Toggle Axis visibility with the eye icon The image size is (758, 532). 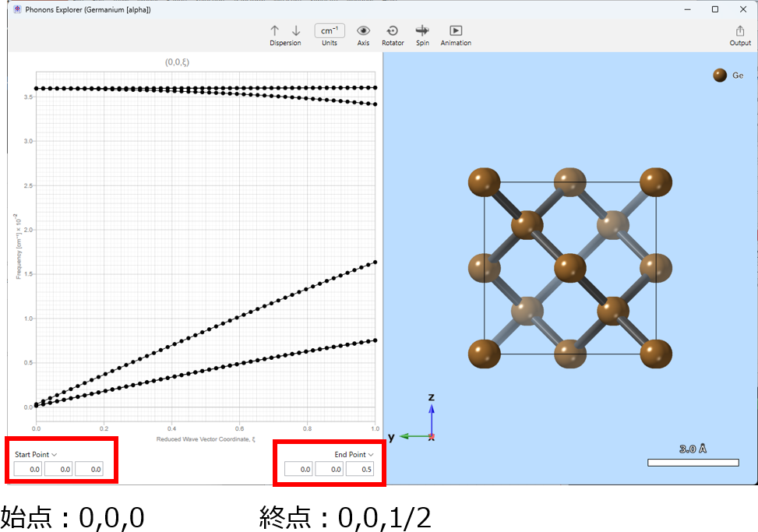(363, 30)
